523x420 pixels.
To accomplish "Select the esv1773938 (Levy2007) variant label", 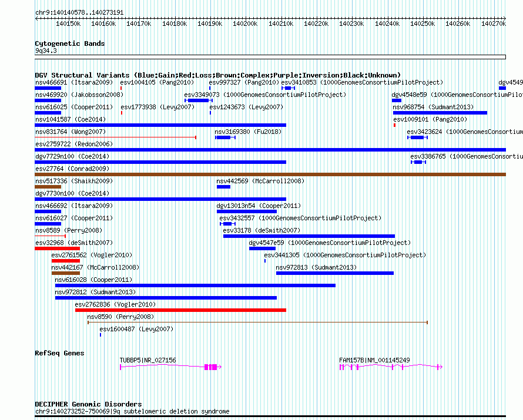I will click(x=157, y=107).
